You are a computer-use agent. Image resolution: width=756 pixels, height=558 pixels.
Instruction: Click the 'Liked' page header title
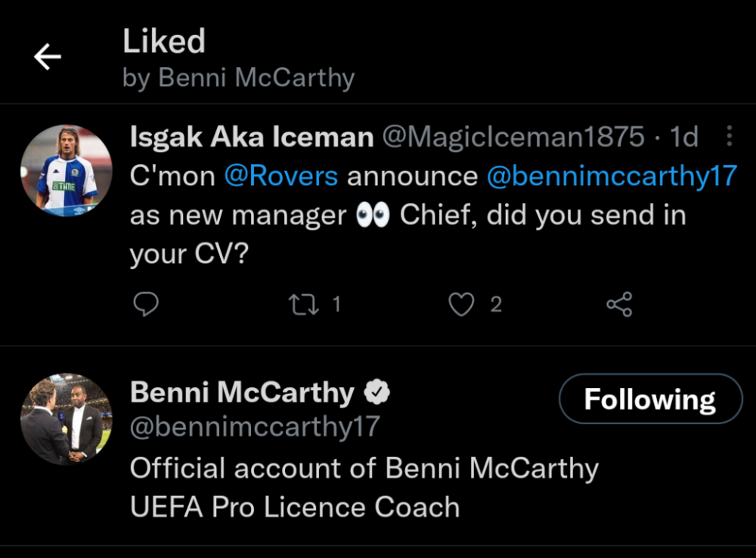(164, 42)
